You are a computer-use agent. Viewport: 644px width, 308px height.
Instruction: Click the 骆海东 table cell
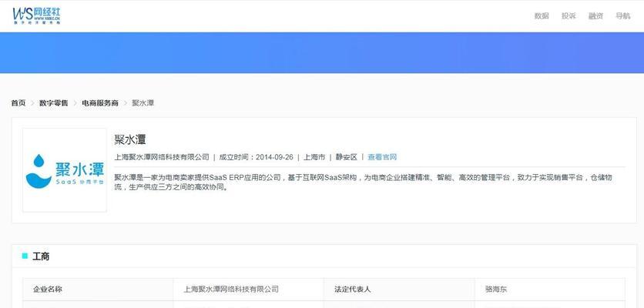(x=550, y=289)
